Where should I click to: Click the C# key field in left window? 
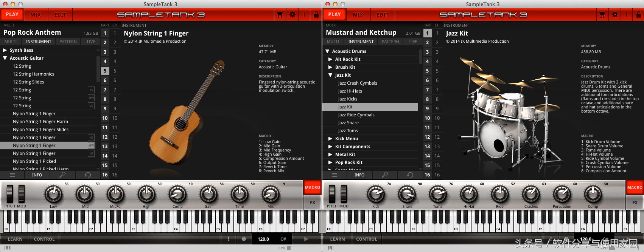283,239
